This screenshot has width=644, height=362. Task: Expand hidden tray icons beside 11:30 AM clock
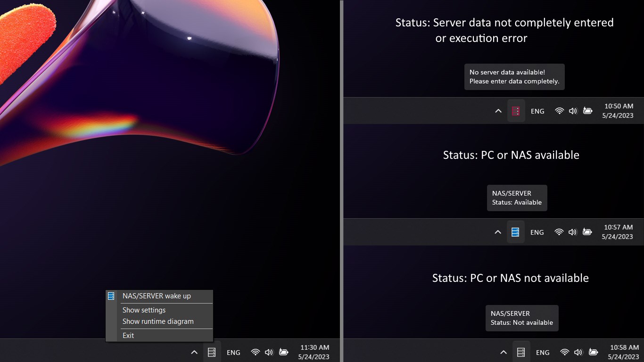point(194,352)
